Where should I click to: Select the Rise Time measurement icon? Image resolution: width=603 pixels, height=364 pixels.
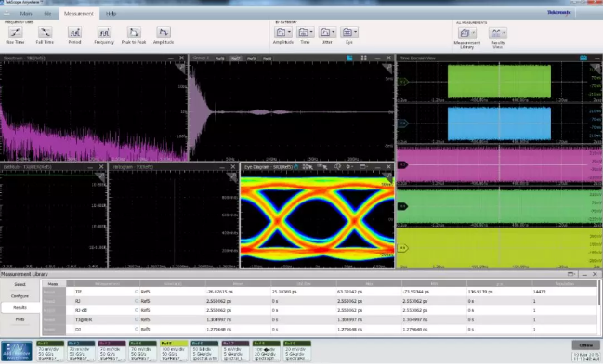[16, 32]
